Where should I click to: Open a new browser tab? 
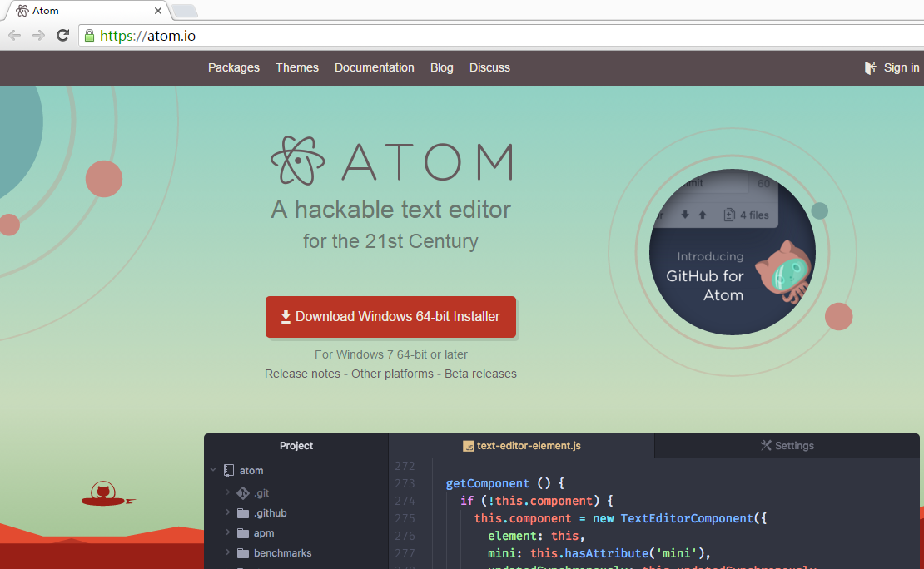point(185,11)
